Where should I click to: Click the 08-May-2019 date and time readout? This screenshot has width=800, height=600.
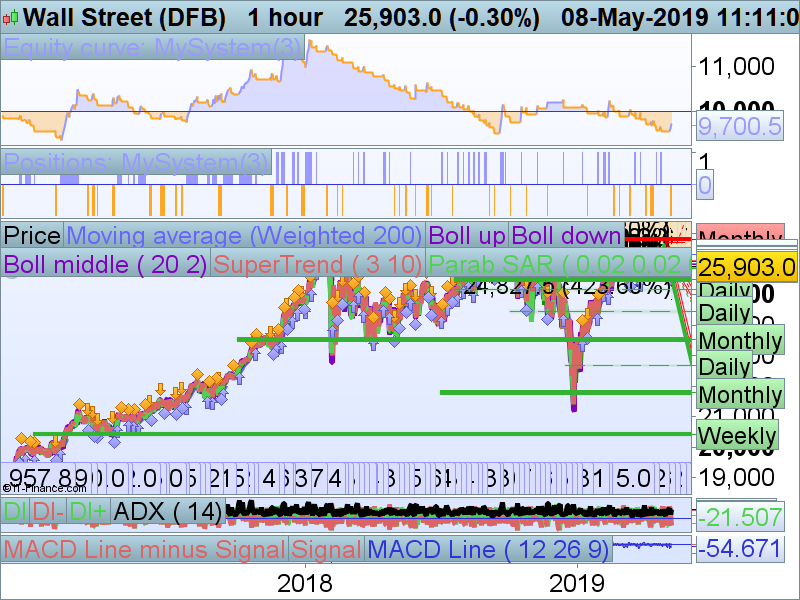[680, 17]
